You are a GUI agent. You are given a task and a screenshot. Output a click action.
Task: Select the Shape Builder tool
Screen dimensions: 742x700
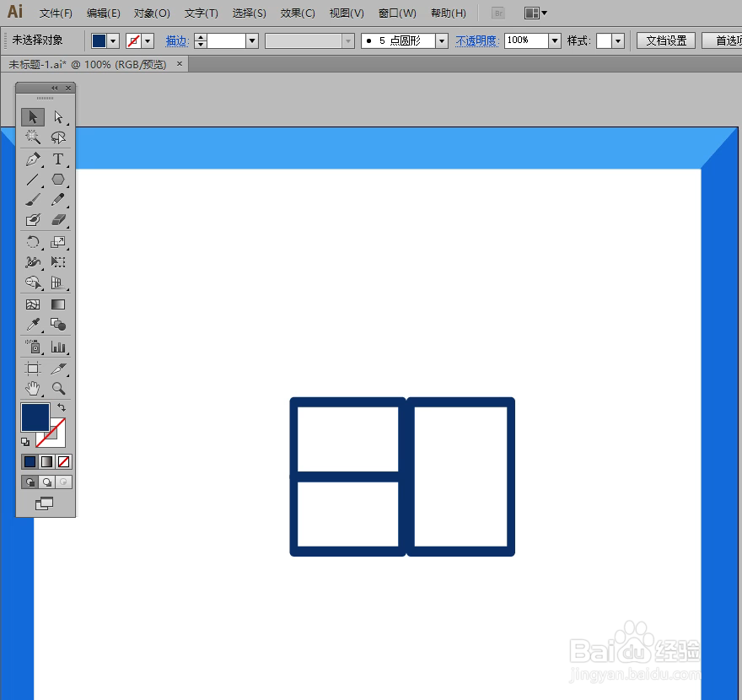point(33,283)
